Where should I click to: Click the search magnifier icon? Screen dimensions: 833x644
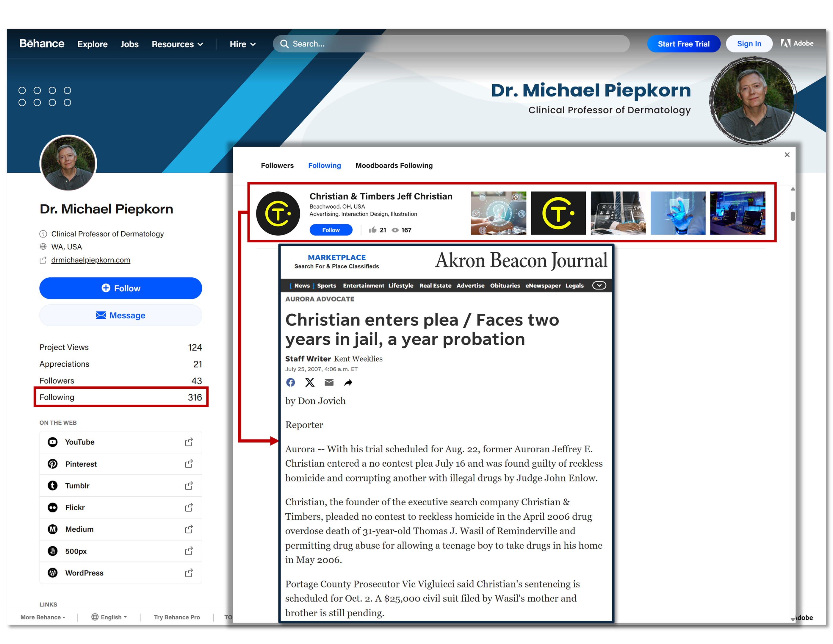(x=284, y=44)
